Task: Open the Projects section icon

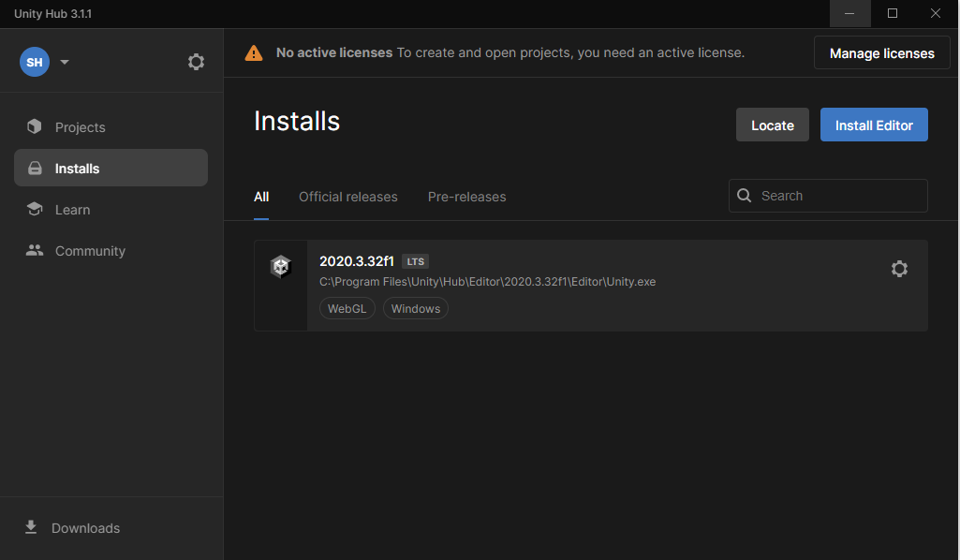Action: 35,125
